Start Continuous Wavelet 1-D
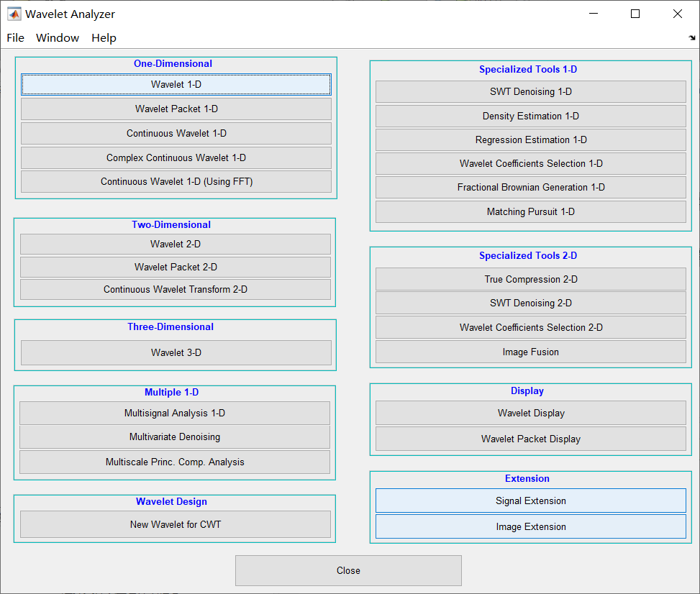The height and width of the screenshot is (594, 700). (176, 134)
